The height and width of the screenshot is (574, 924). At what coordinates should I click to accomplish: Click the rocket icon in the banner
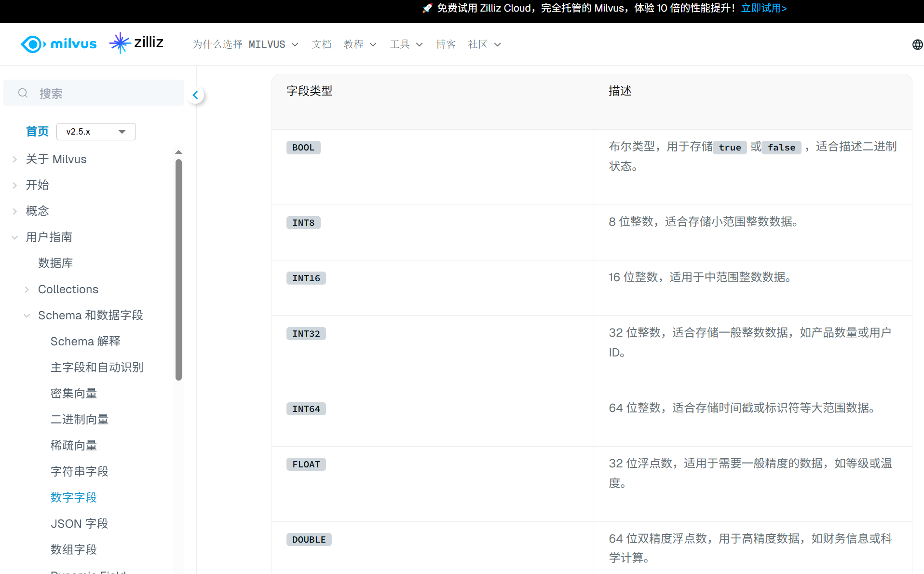point(427,8)
